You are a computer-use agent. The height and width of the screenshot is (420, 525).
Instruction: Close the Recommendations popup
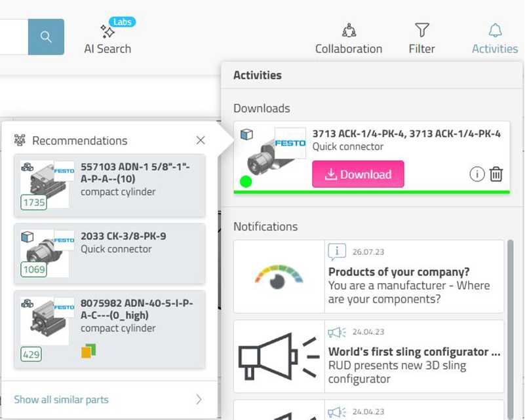click(x=201, y=140)
